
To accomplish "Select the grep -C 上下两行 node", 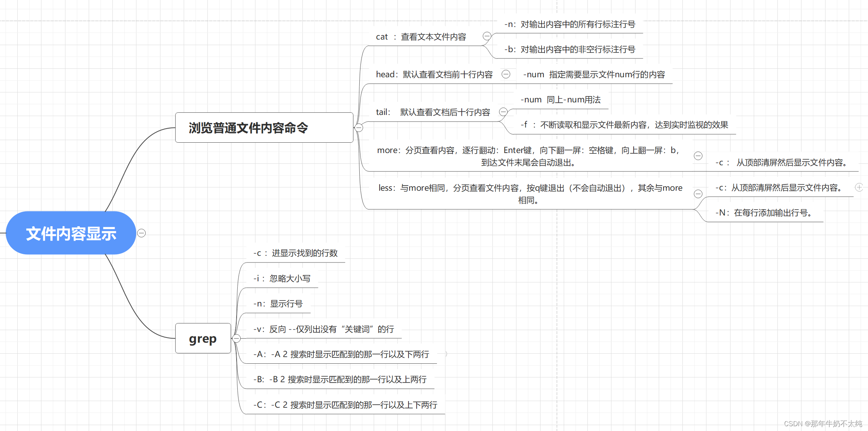I will pos(345,405).
